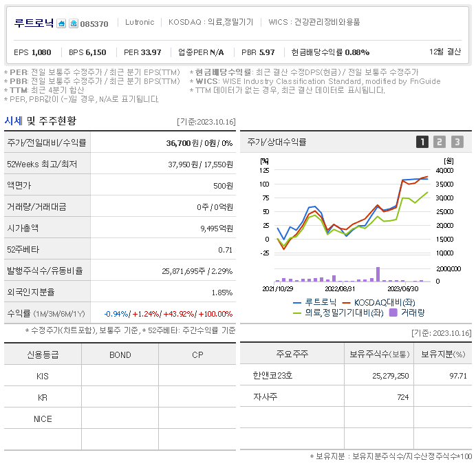The width and height of the screenshot is (476, 466).
Task: Click the 보유지분(%) column header
Action: 443,354
